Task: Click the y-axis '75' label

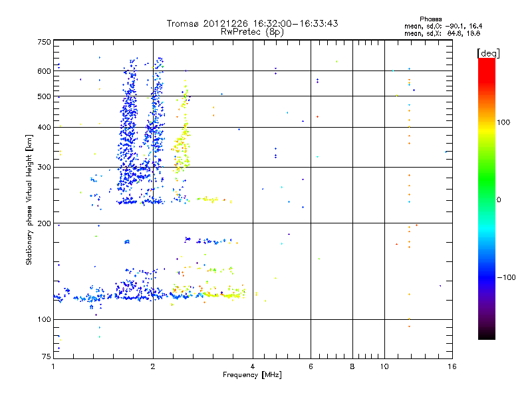Action: tap(47, 356)
